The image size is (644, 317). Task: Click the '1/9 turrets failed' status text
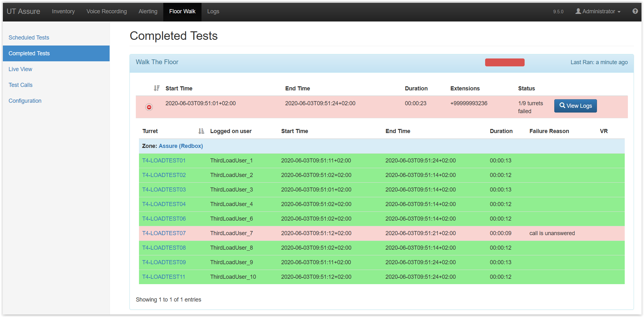[530, 107]
